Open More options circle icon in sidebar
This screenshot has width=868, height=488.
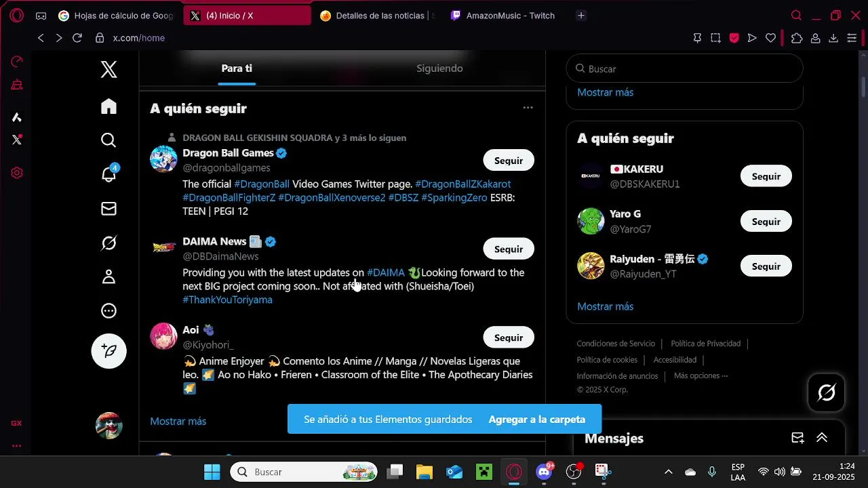(x=108, y=311)
